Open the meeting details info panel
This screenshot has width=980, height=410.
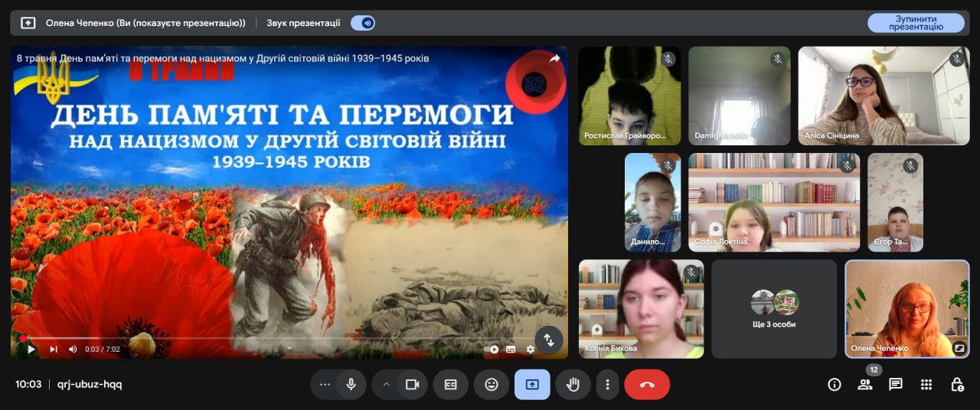tap(835, 385)
